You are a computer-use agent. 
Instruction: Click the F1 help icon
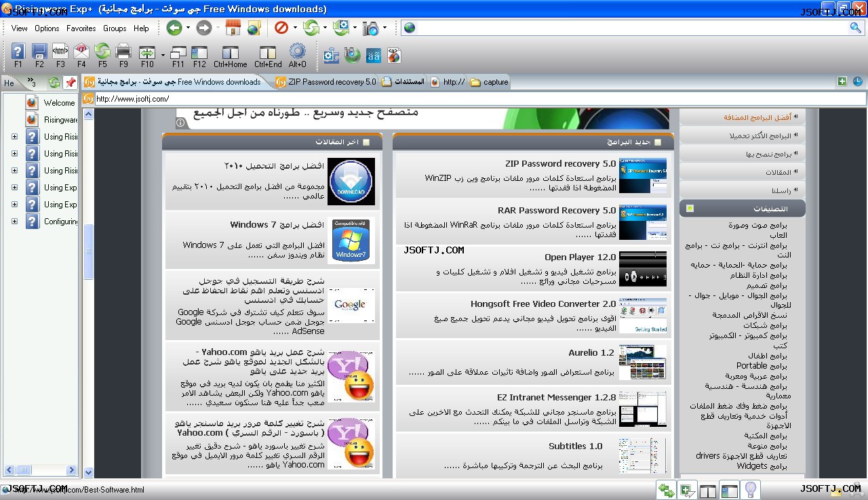tap(18, 51)
